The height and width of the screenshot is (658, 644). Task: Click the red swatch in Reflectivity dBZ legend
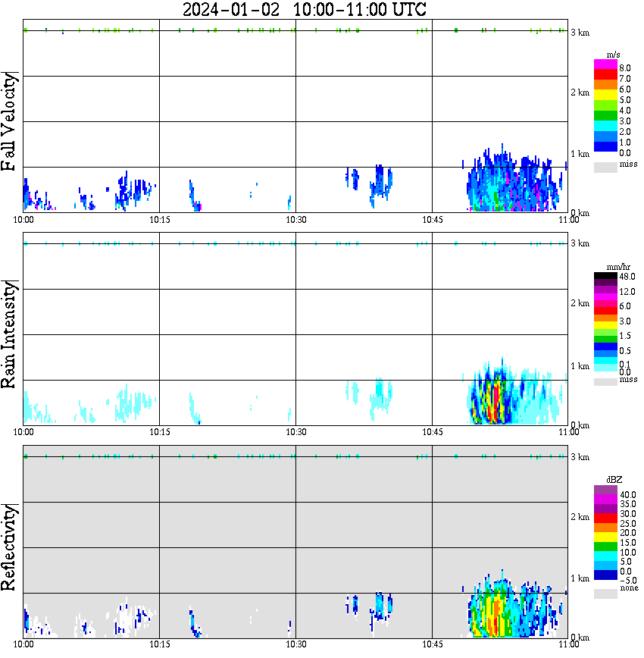605,518
